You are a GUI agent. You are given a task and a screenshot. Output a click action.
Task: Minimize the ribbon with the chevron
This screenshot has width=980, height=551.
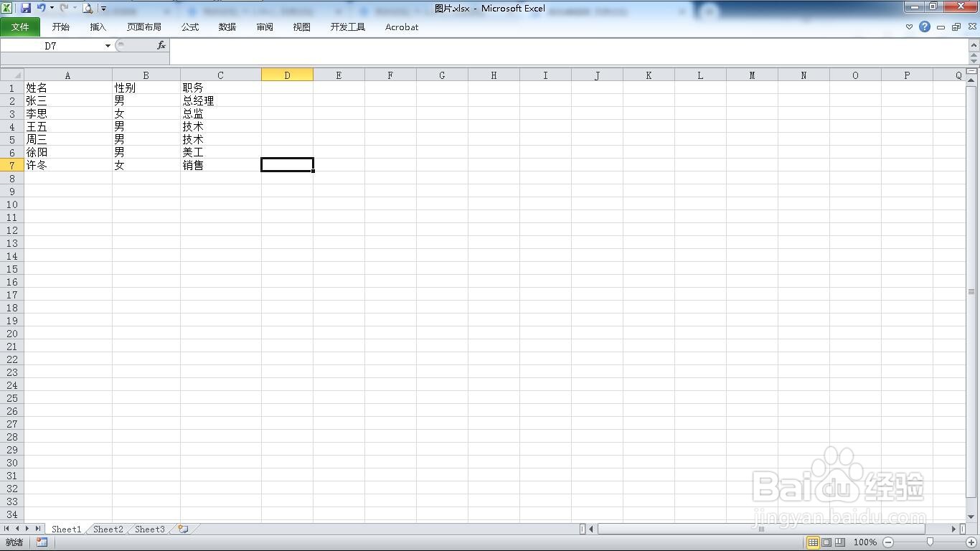909,27
